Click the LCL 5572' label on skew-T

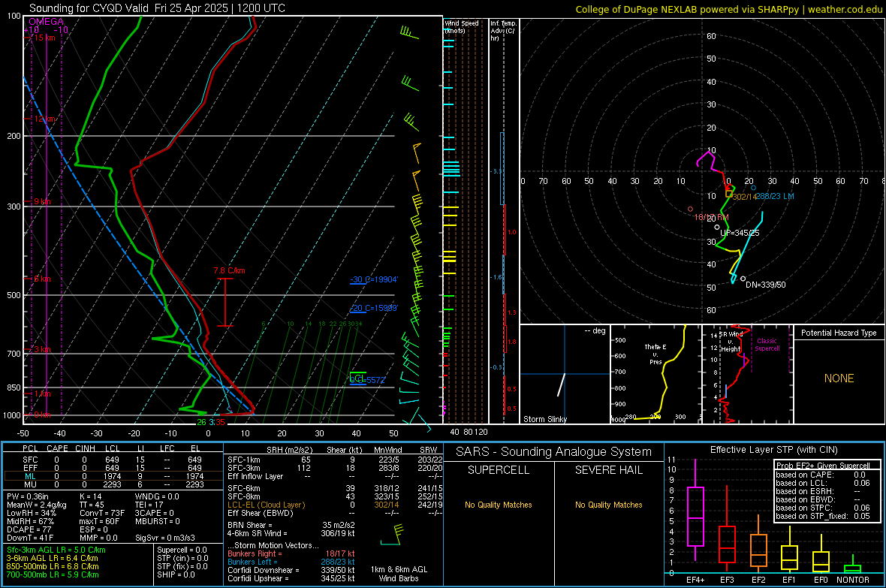tap(367, 380)
